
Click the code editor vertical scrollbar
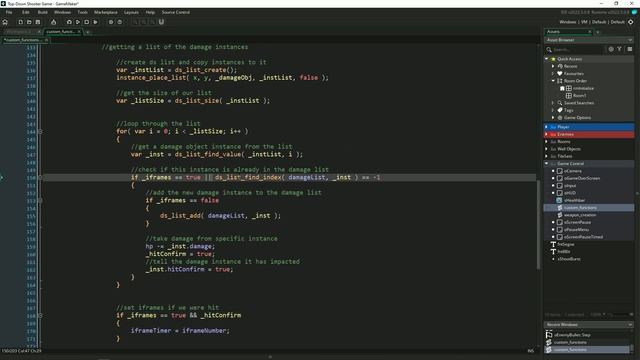coord(538,224)
